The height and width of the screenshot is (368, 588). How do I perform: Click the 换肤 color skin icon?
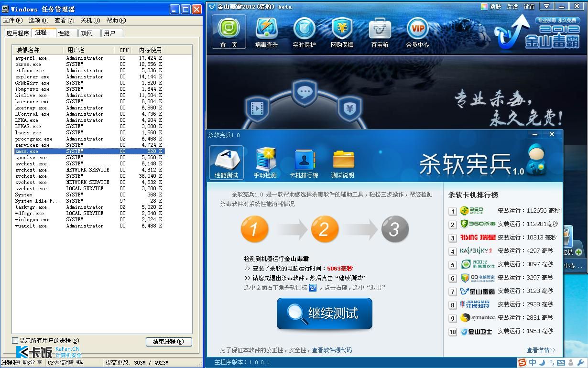[x=484, y=7]
